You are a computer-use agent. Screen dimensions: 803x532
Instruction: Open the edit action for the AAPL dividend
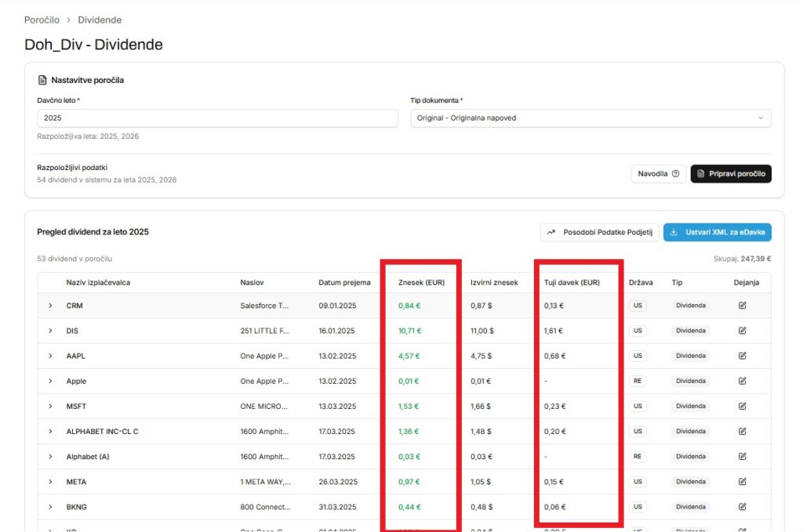[x=742, y=356]
